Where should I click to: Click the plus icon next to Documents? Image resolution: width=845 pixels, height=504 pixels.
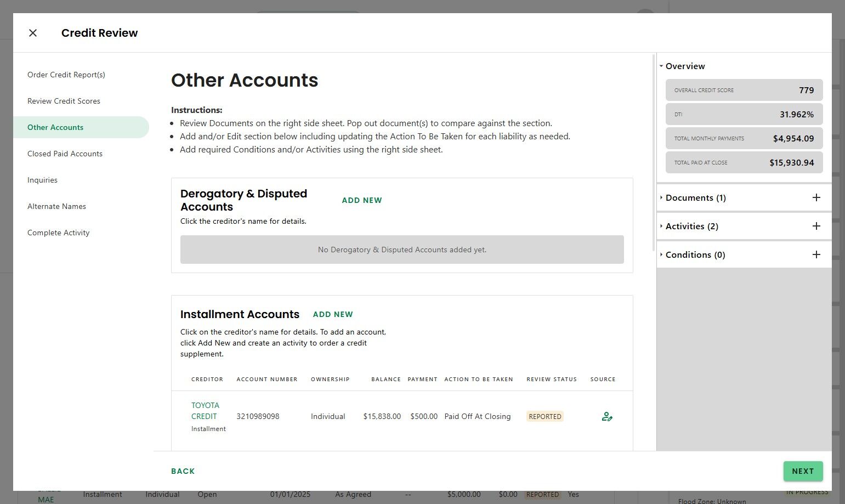click(x=816, y=197)
